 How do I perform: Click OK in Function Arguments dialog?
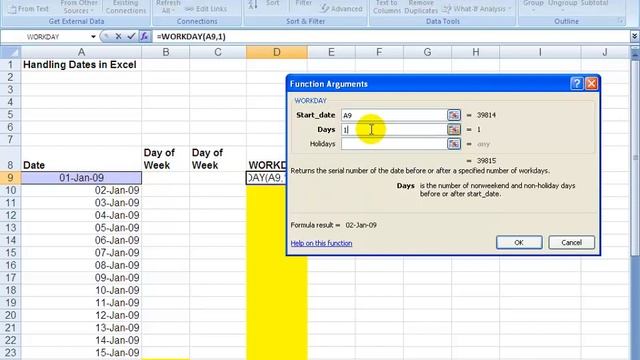519,242
